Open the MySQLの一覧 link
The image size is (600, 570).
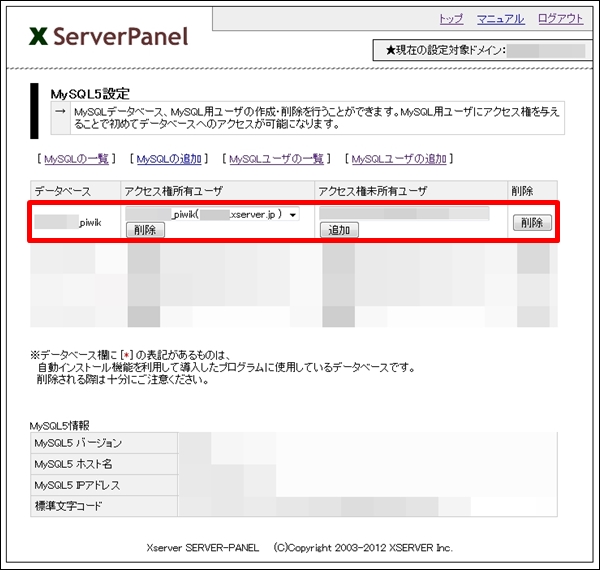tap(77, 159)
